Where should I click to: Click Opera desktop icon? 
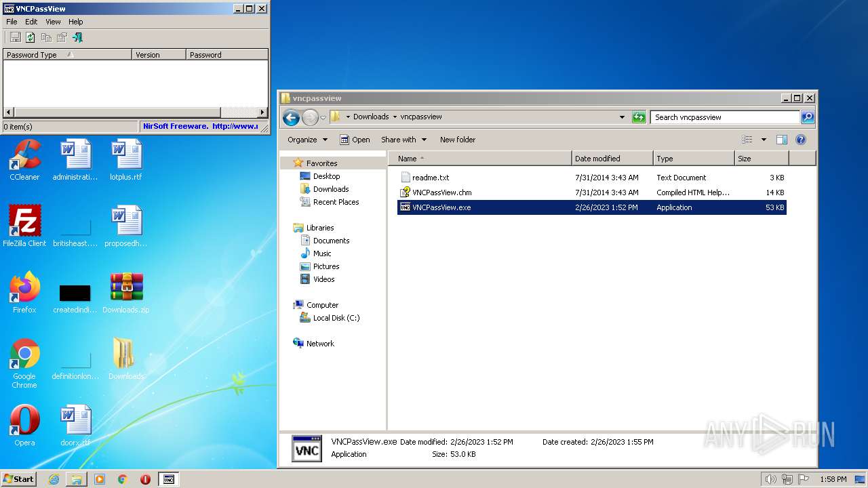24,426
